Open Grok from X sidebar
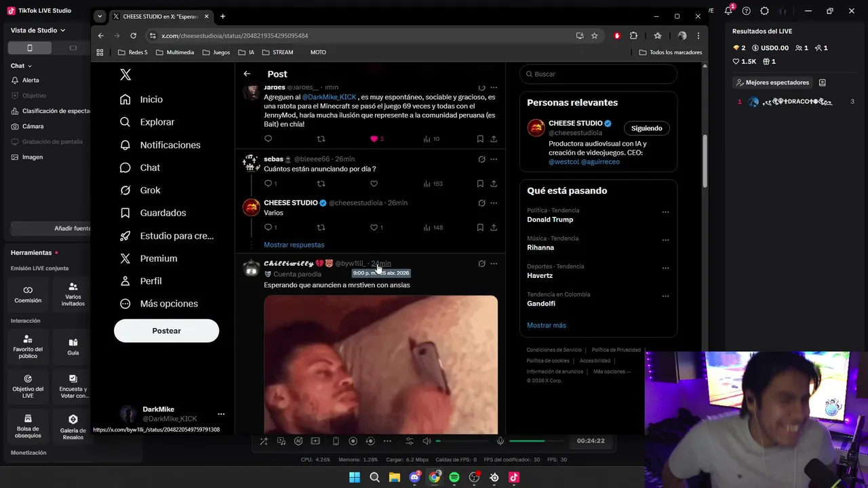This screenshot has height=488, width=868. [x=140, y=190]
